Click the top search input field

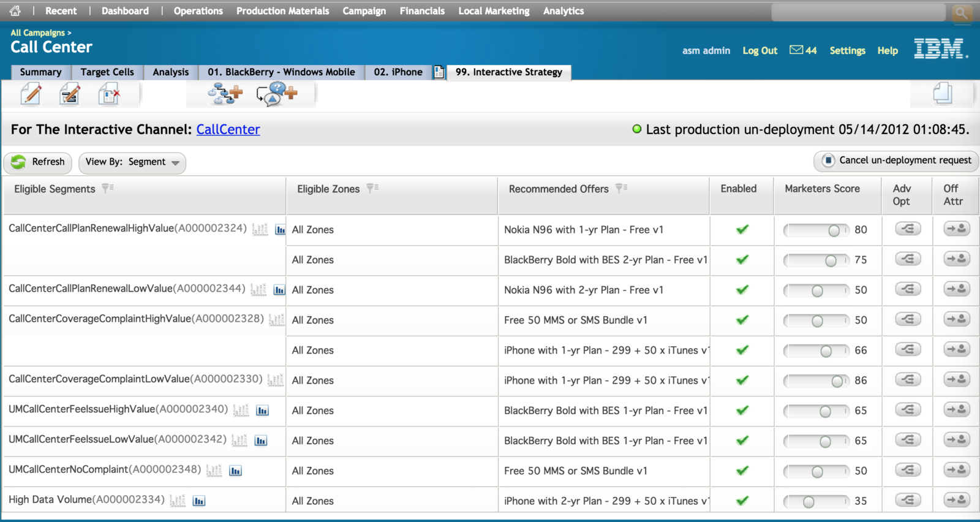(x=859, y=12)
